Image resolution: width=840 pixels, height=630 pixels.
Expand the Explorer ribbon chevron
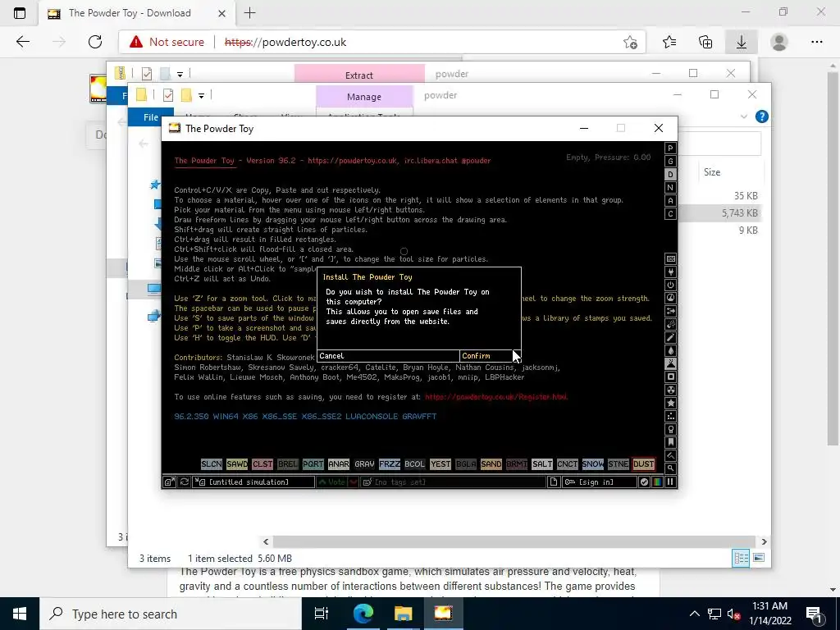tap(743, 116)
